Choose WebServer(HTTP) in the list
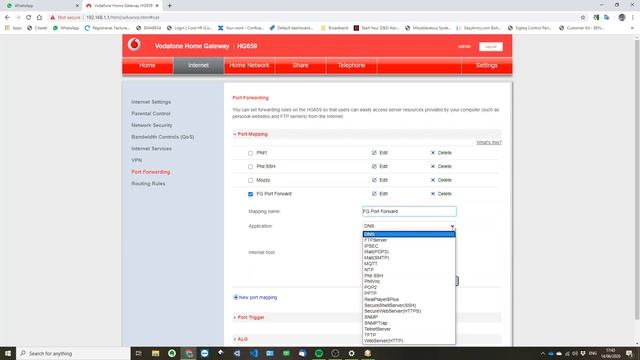This screenshot has height=360, width=640. point(409,340)
